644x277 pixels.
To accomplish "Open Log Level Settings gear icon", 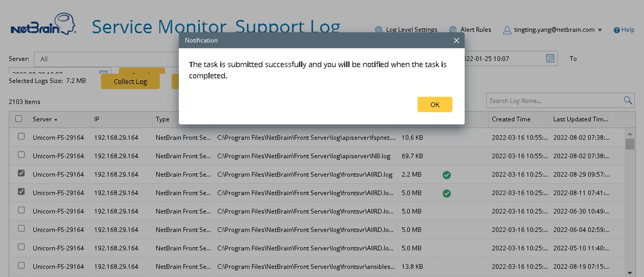I will coord(378,30).
